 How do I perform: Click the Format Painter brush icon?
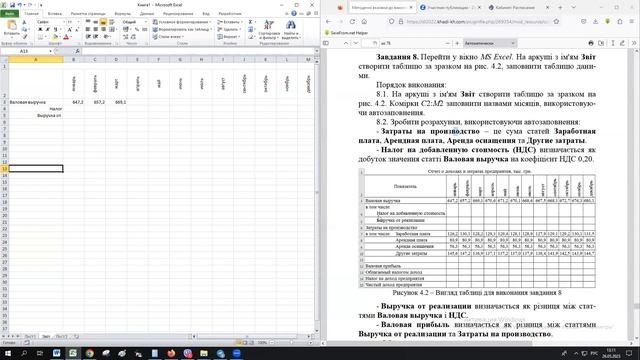click(24, 37)
